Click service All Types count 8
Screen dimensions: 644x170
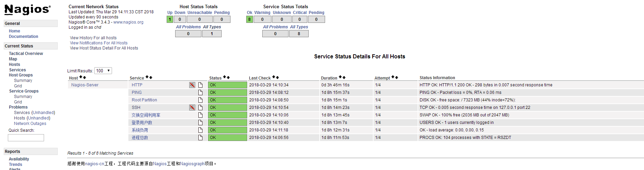tap(299, 34)
